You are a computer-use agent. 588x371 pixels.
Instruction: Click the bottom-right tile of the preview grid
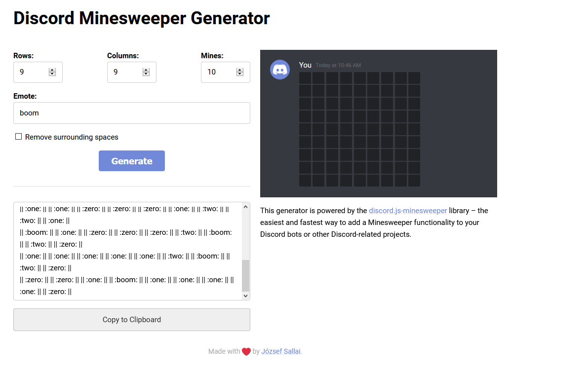pyautogui.click(x=415, y=181)
